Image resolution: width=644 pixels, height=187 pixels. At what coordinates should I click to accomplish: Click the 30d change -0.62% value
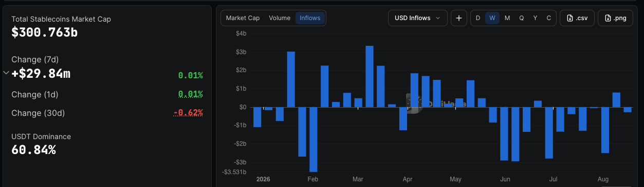click(188, 112)
